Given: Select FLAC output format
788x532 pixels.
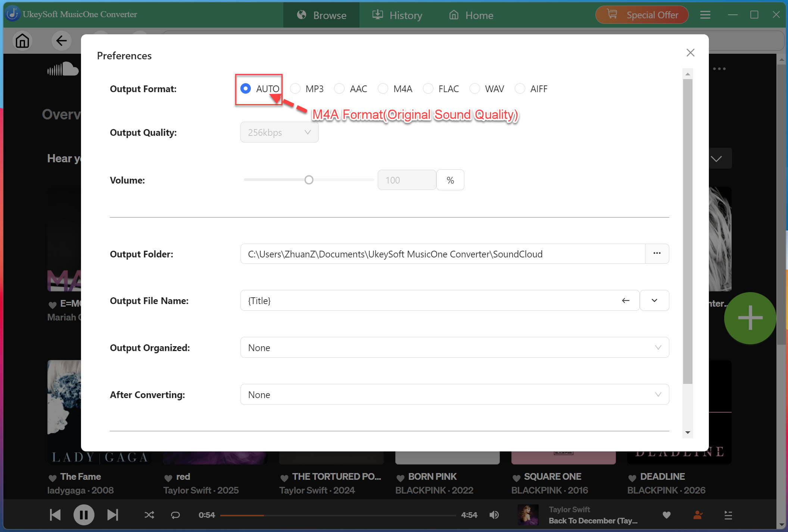Looking at the screenshot, I should pyautogui.click(x=428, y=89).
